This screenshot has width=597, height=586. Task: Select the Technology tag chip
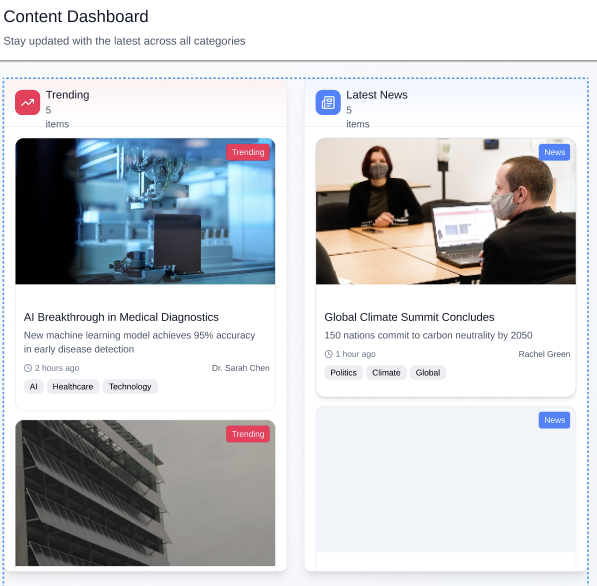(x=130, y=386)
